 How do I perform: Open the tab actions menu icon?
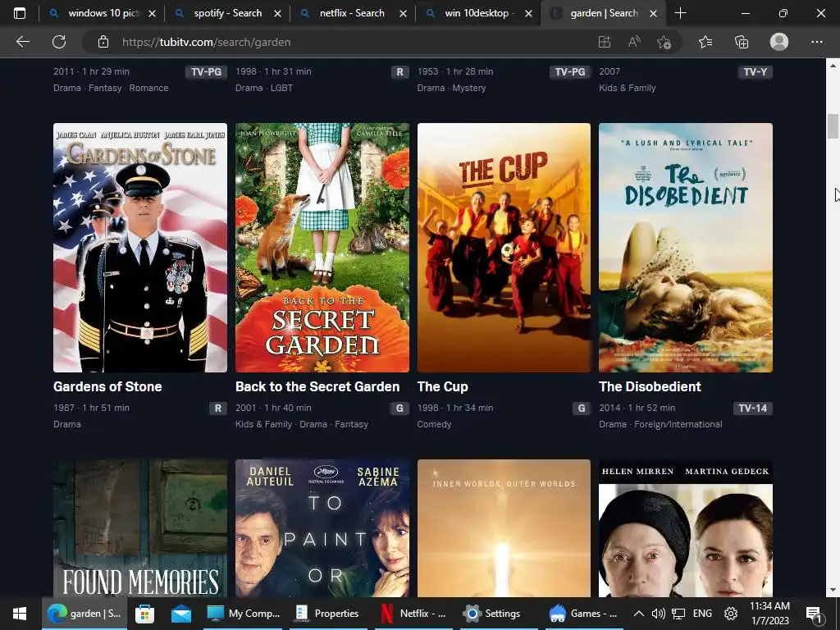(20, 13)
